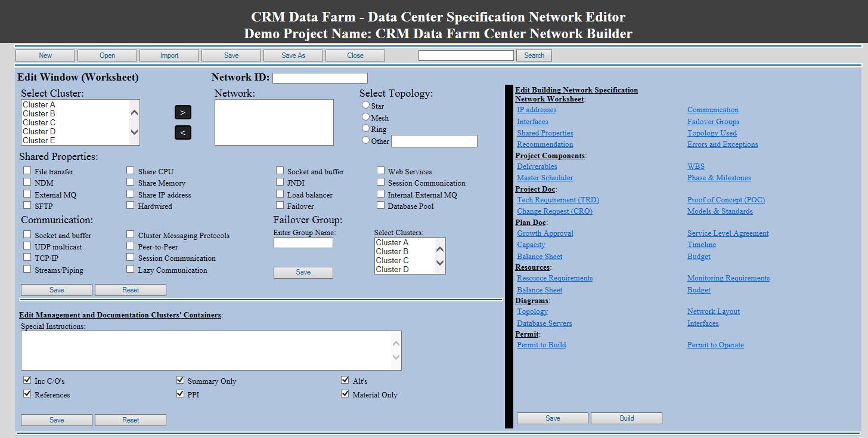
Task: Enable TCP/IP communication
Action: coord(27,258)
